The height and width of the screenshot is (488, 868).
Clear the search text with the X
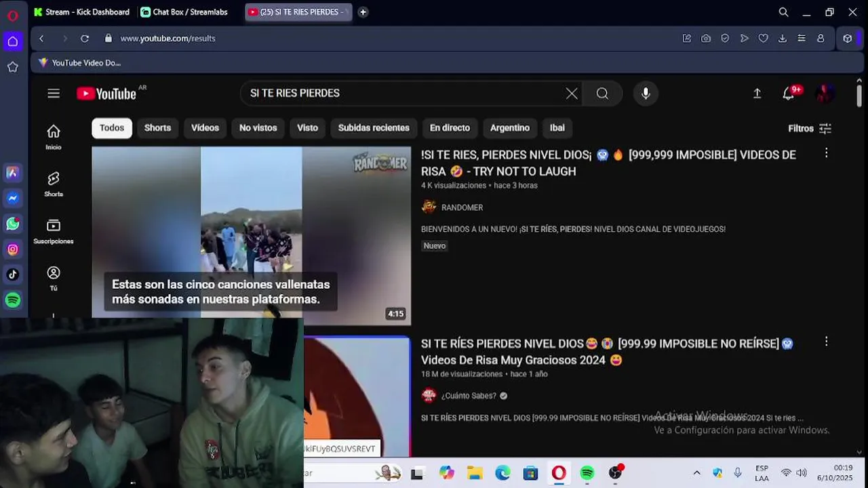tap(572, 94)
